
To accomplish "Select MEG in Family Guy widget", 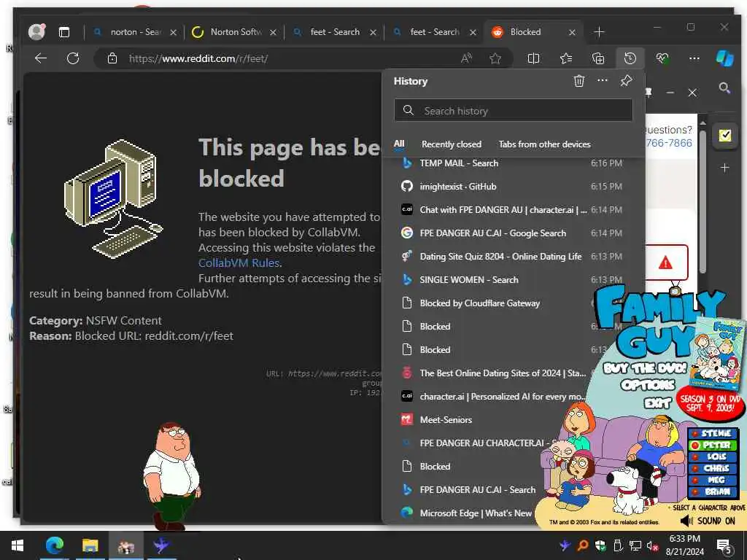I will (x=712, y=480).
